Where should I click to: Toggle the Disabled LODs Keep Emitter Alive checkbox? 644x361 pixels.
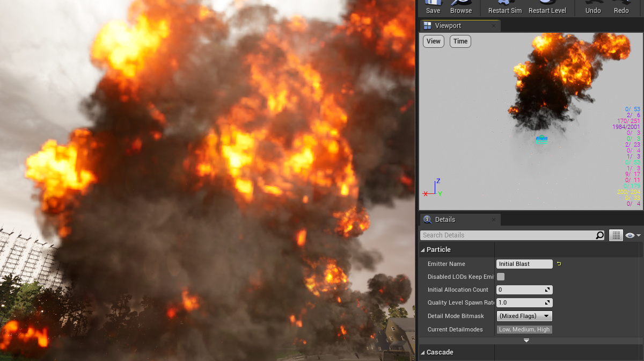pyautogui.click(x=501, y=277)
